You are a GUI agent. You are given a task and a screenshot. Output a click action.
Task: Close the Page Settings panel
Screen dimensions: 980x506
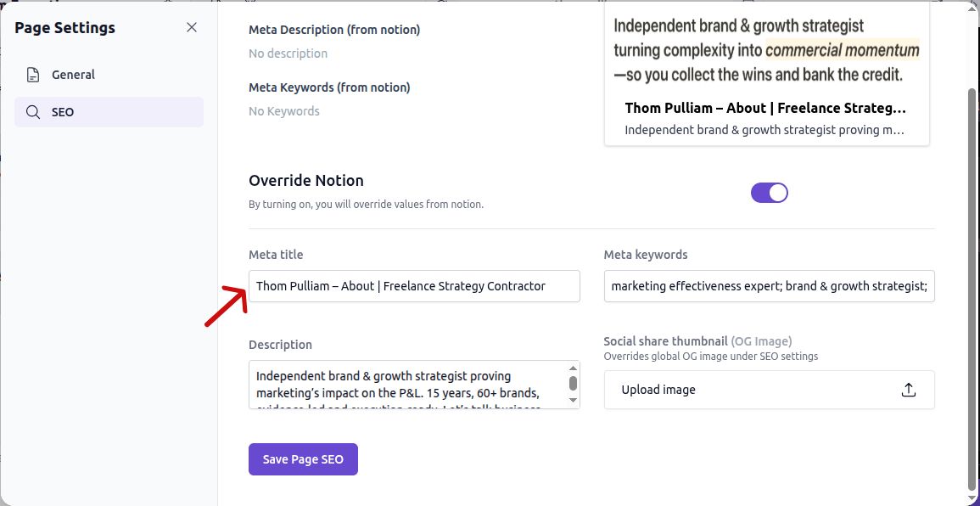click(192, 27)
